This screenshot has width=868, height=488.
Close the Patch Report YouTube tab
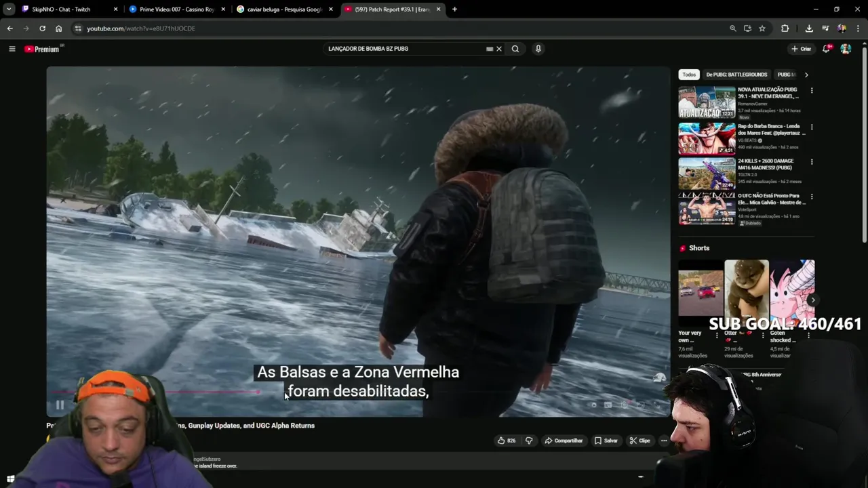point(438,9)
